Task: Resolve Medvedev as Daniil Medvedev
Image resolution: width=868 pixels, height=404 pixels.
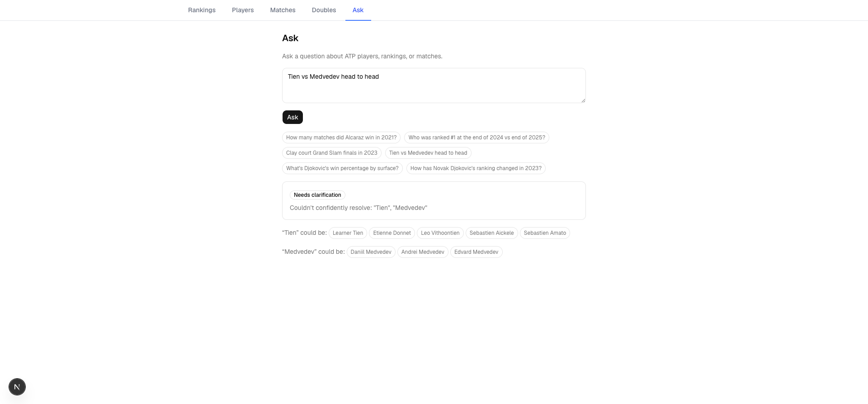Action: tap(371, 252)
